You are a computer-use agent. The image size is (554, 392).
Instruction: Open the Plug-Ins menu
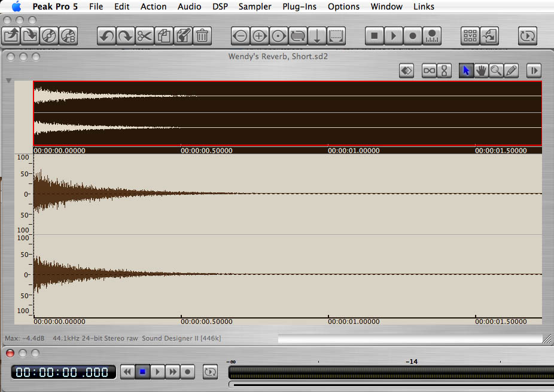click(x=299, y=7)
